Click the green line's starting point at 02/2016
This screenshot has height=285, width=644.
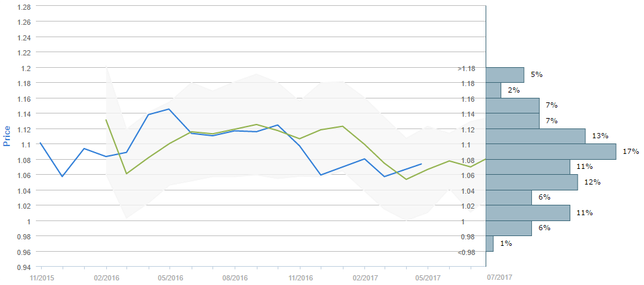tap(106, 119)
